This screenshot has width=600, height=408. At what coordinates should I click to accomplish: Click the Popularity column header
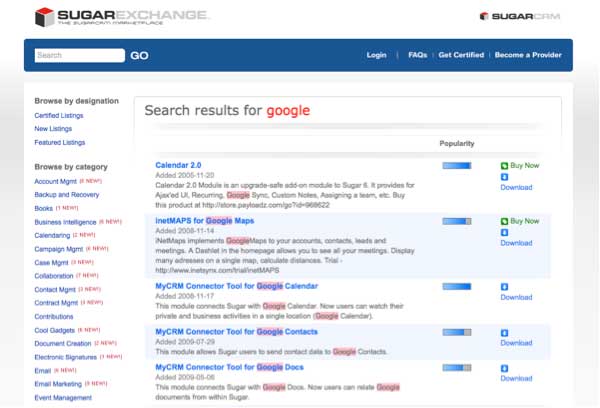457,144
